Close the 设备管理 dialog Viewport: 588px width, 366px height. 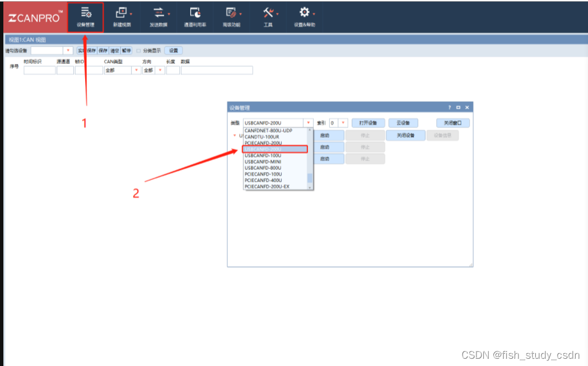coord(467,108)
